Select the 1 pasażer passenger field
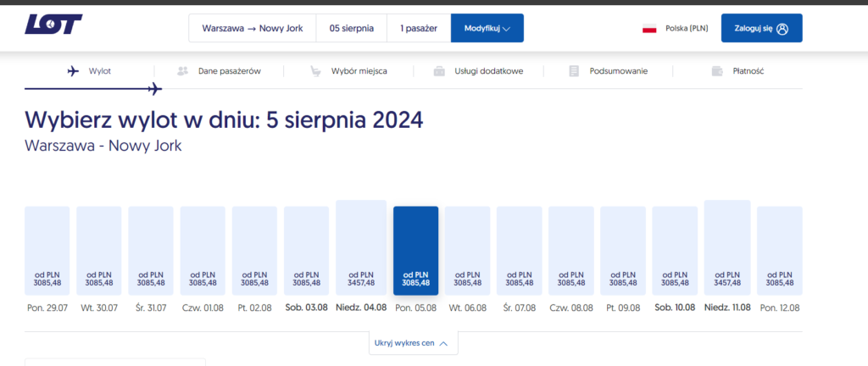 point(418,28)
